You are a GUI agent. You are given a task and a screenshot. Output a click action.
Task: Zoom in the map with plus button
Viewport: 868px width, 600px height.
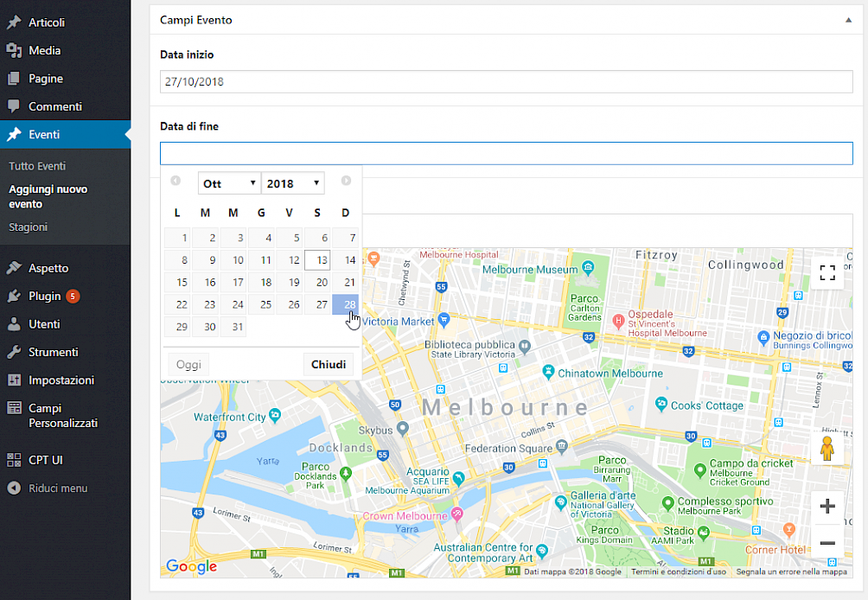827,507
